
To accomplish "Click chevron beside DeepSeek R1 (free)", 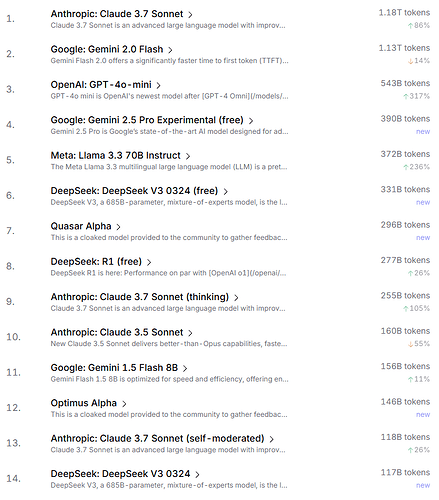I will click(149, 262).
